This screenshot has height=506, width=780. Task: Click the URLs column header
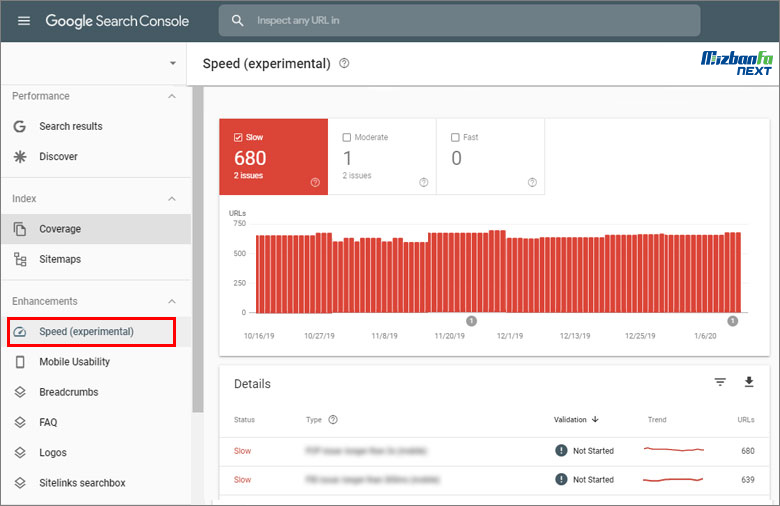pos(746,420)
